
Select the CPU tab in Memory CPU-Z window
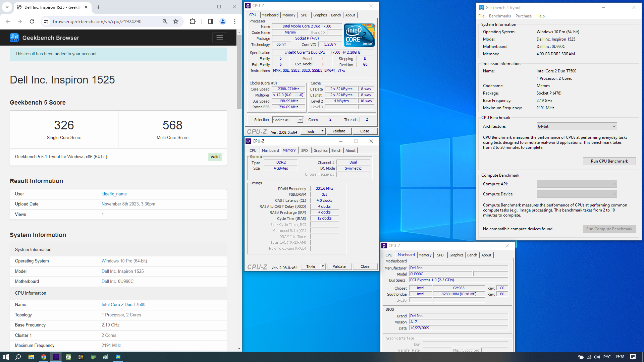253,150
